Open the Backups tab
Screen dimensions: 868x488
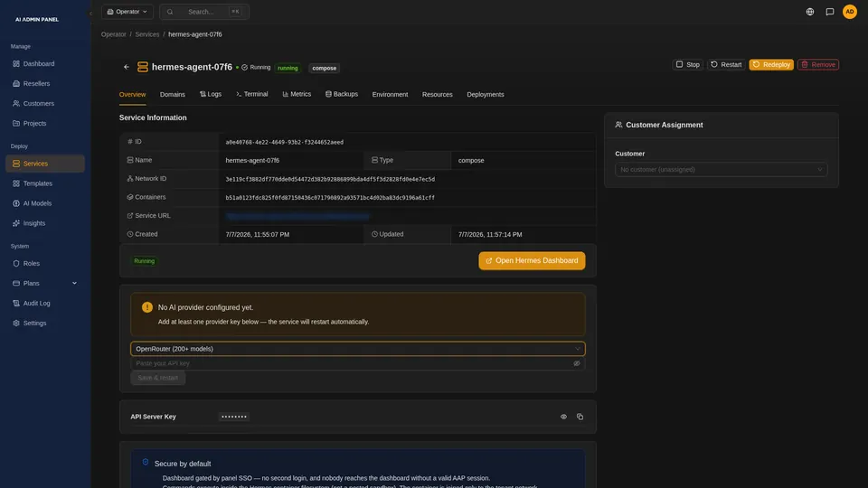click(x=342, y=95)
